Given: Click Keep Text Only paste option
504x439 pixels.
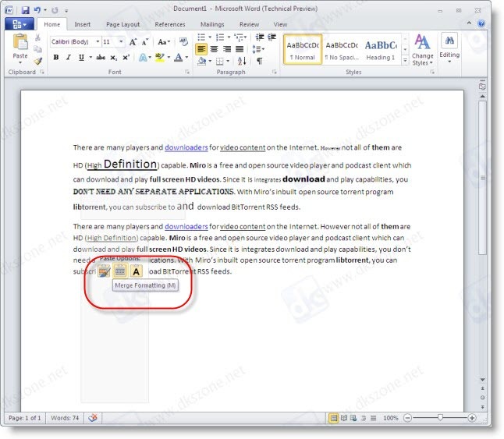Looking at the screenshot, I should (x=137, y=271).
